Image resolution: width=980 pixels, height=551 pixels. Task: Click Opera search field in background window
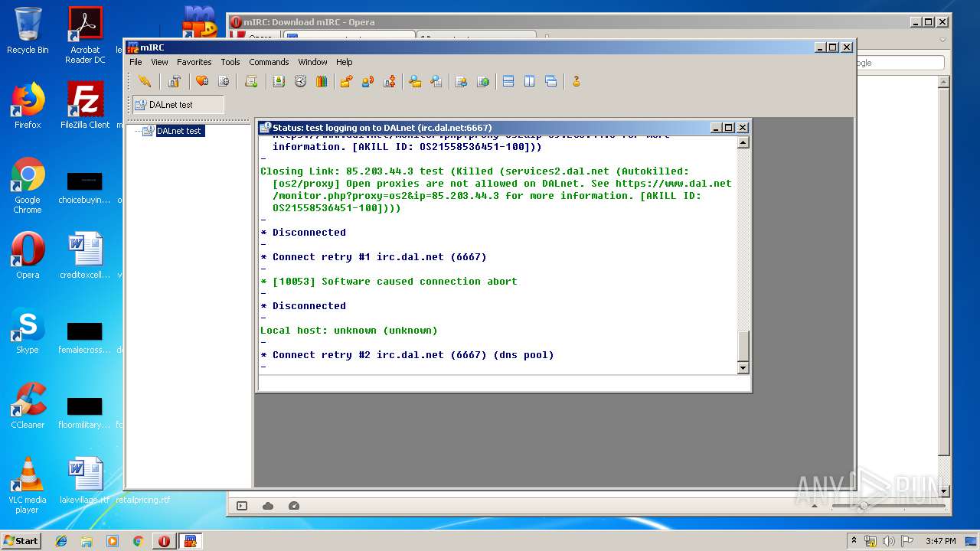tap(898, 63)
